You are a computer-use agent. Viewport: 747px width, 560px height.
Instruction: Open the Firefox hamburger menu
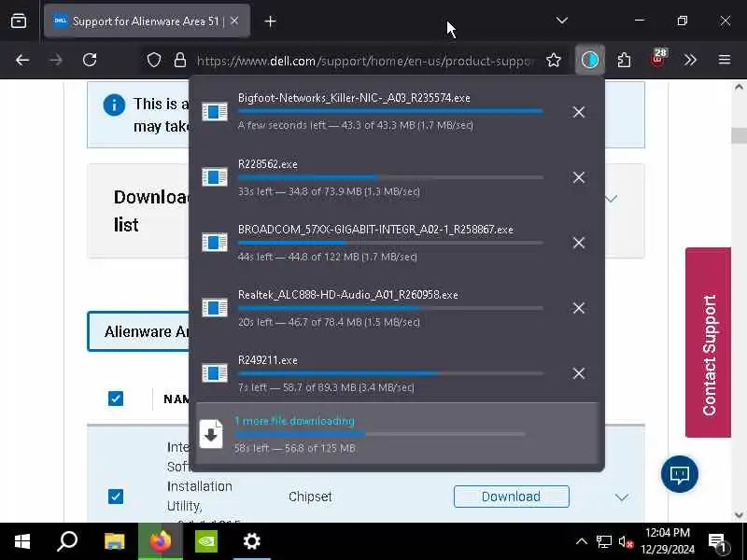[725, 60]
